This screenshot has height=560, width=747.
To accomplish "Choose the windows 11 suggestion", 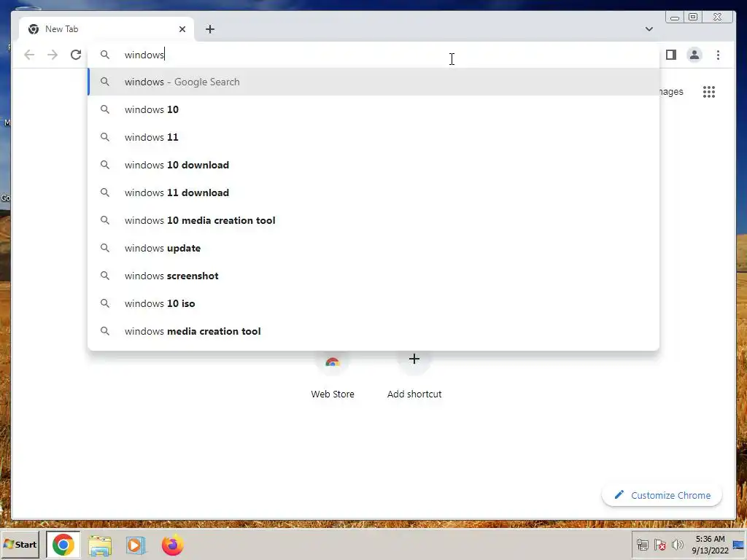I will [x=373, y=137].
